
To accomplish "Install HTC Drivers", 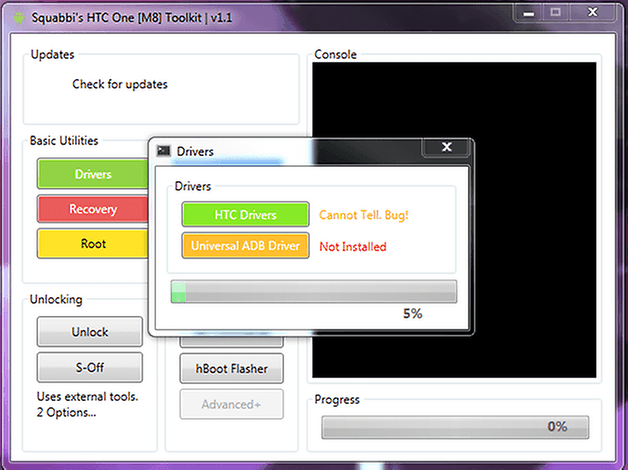I will [x=246, y=215].
